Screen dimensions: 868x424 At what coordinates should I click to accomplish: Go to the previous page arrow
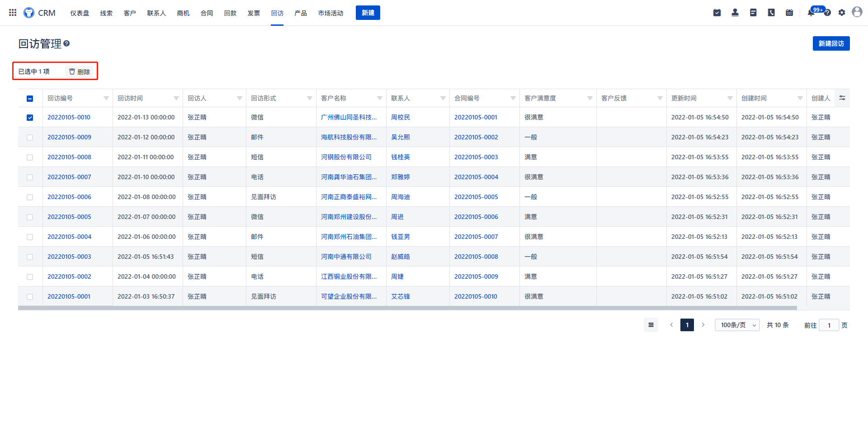671,325
